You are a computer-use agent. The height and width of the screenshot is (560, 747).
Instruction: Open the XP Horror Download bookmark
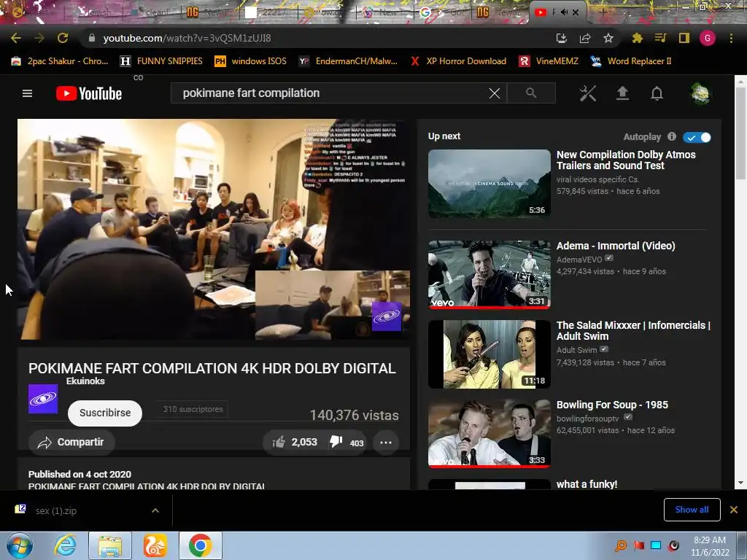point(459,61)
